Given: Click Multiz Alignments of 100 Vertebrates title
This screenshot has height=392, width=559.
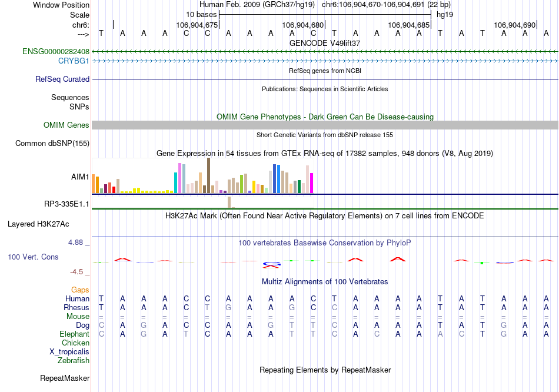Looking at the screenshot, I should (x=325, y=282).
